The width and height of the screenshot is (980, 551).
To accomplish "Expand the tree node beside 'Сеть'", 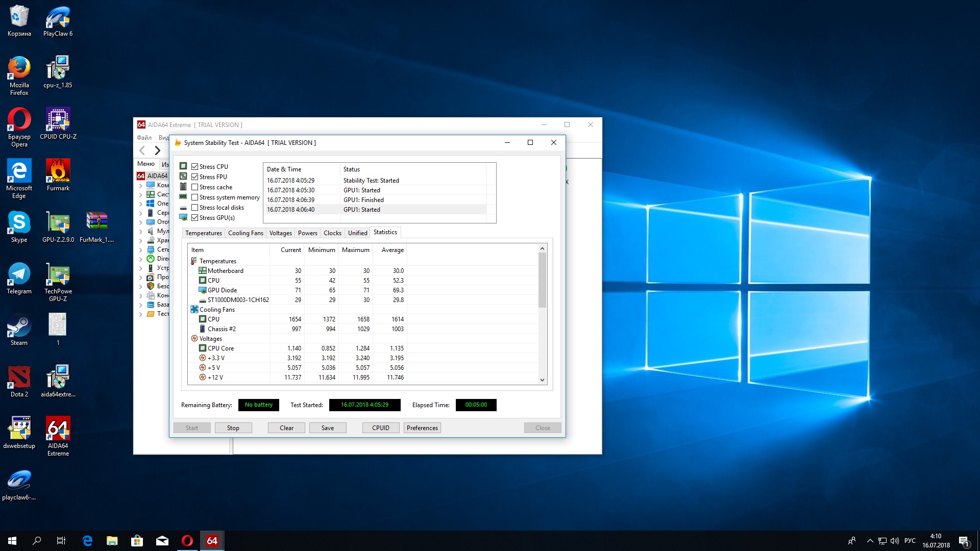I will 141,250.
